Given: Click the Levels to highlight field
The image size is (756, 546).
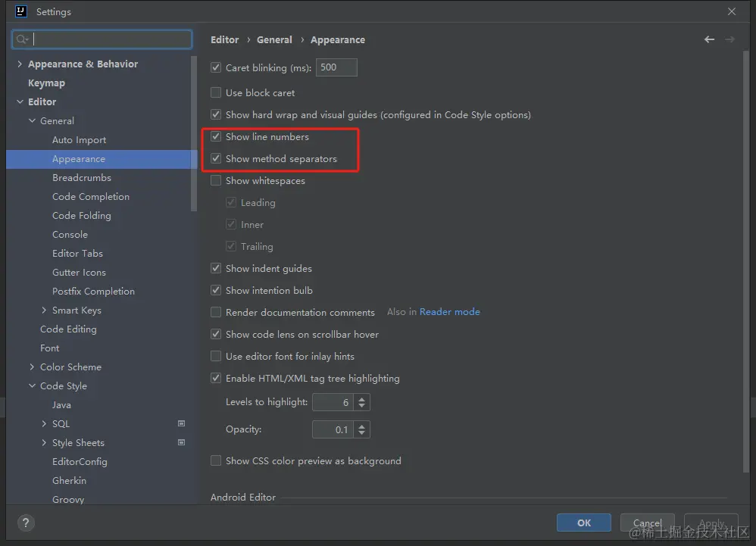Looking at the screenshot, I should coord(333,402).
